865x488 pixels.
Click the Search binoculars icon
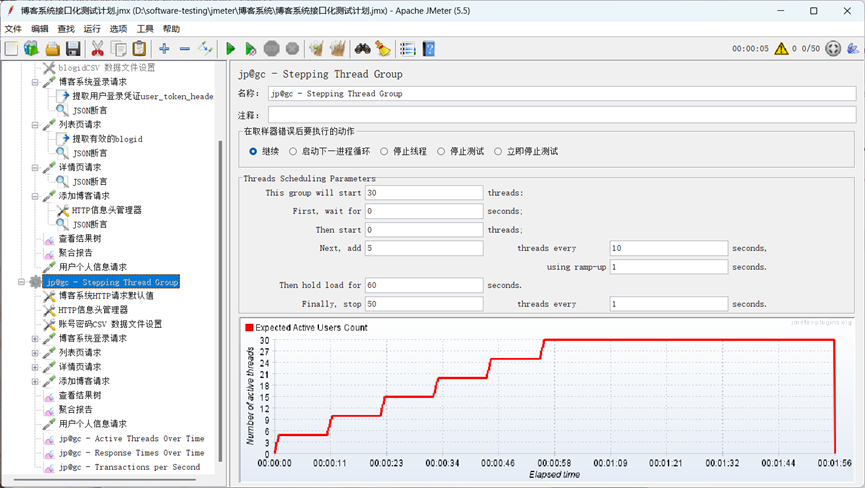(362, 49)
